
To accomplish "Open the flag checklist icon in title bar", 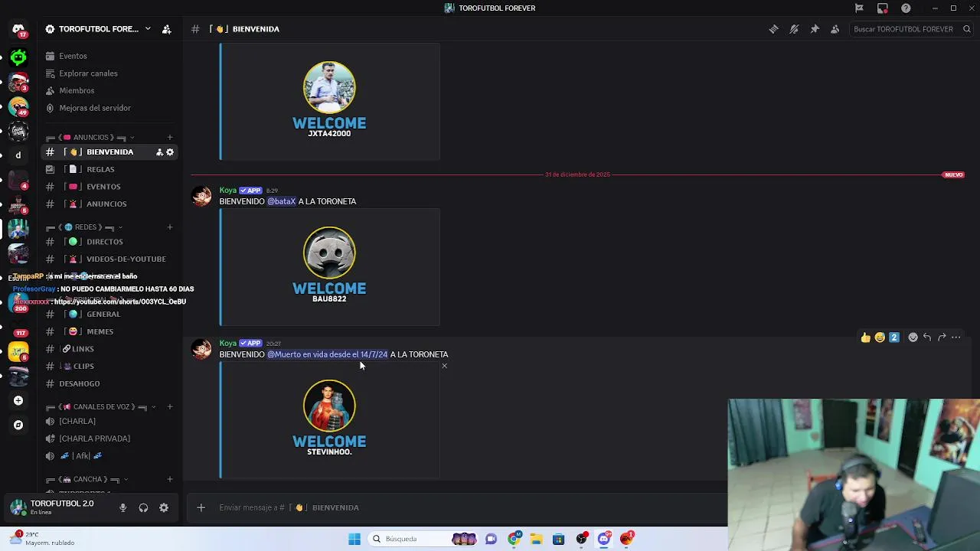I will (859, 8).
